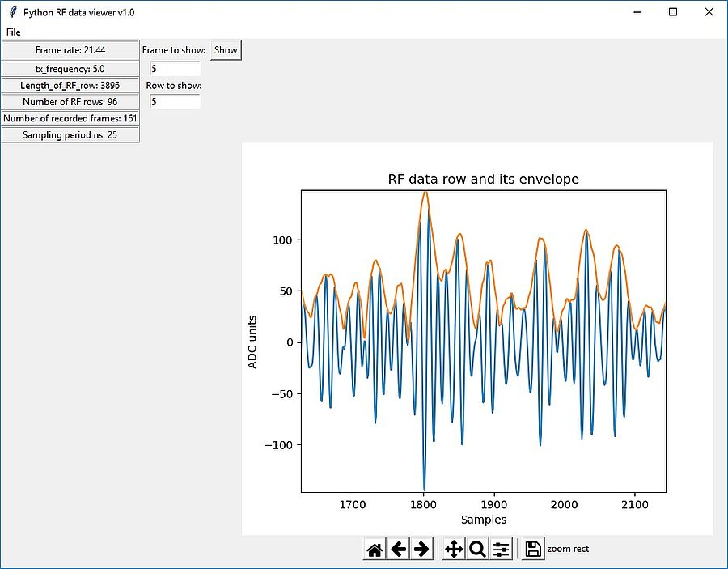The height and width of the screenshot is (569, 728).
Task: Go forward to next plot view
Action: click(421, 550)
